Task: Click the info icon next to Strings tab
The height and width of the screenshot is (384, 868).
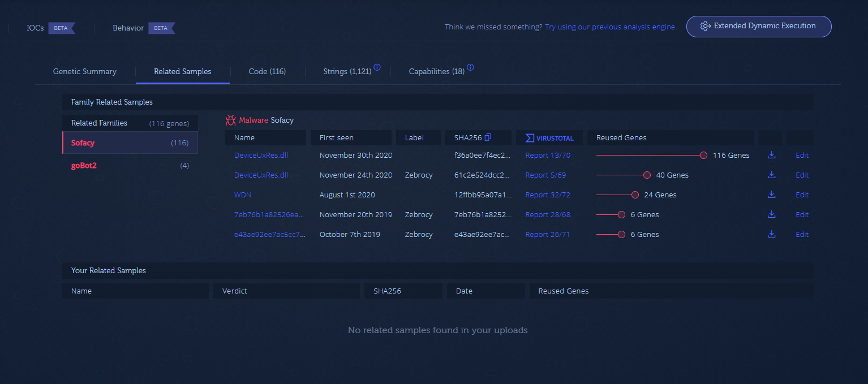Action: tap(377, 68)
